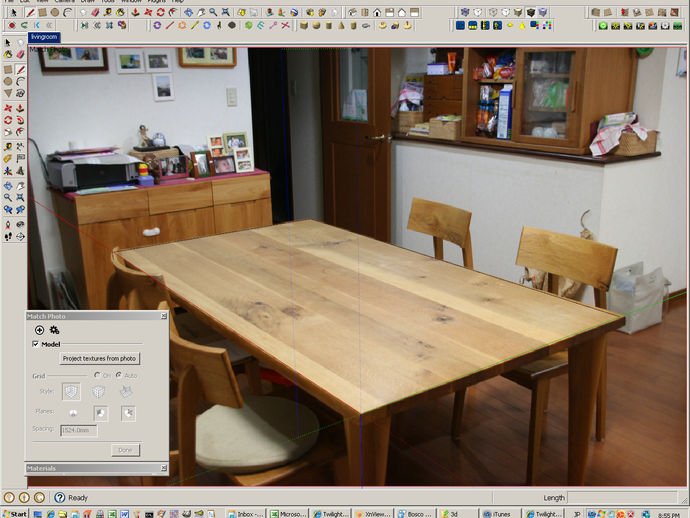This screenshot has width=690, height=518.
Task: Select Grid Auto radio button
Action: [119, 375]
